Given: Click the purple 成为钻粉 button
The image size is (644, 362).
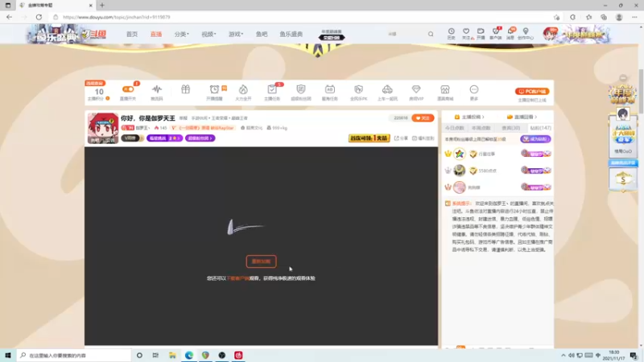Looking at the screenshot, I should [x=535, y=139].
